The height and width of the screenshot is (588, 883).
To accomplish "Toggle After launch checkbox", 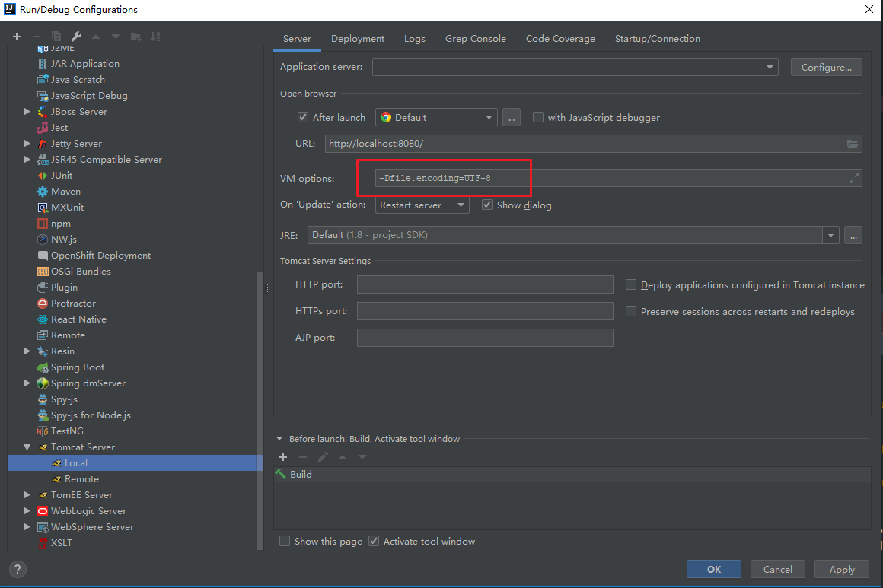I will point(303,118).
